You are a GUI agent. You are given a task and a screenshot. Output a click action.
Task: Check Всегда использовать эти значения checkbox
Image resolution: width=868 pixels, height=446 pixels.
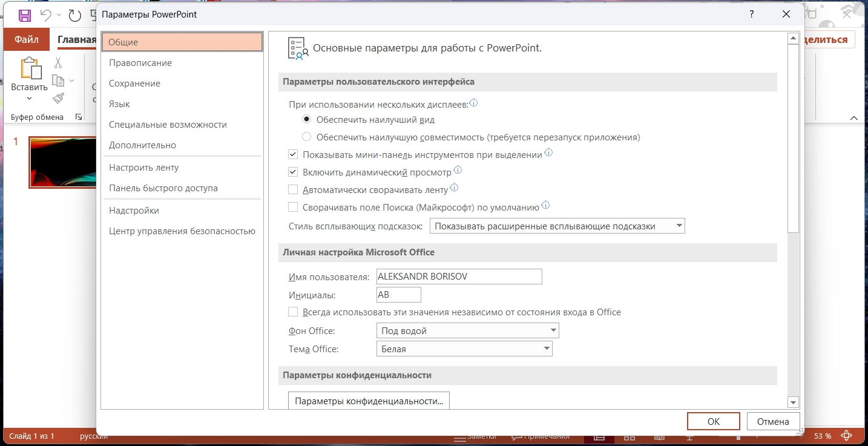pos(293,312)
